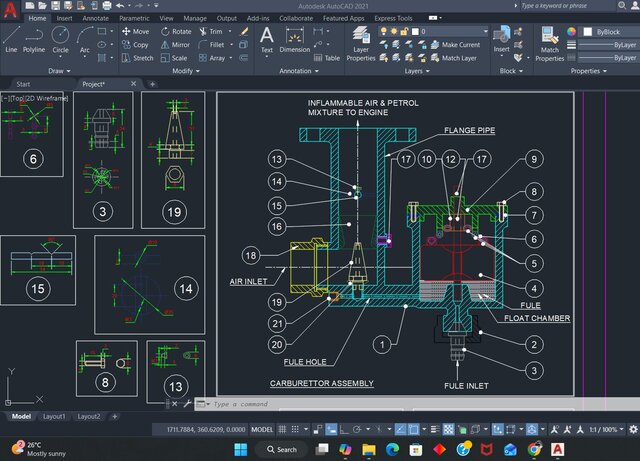
Task: Toggle the drawing grid display
Action: click(282, 429)
